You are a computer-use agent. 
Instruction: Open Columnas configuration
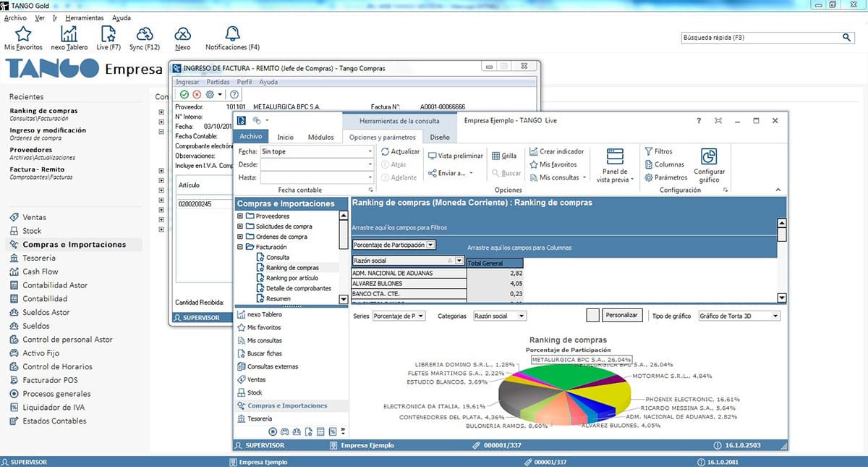tap(664, 164)
